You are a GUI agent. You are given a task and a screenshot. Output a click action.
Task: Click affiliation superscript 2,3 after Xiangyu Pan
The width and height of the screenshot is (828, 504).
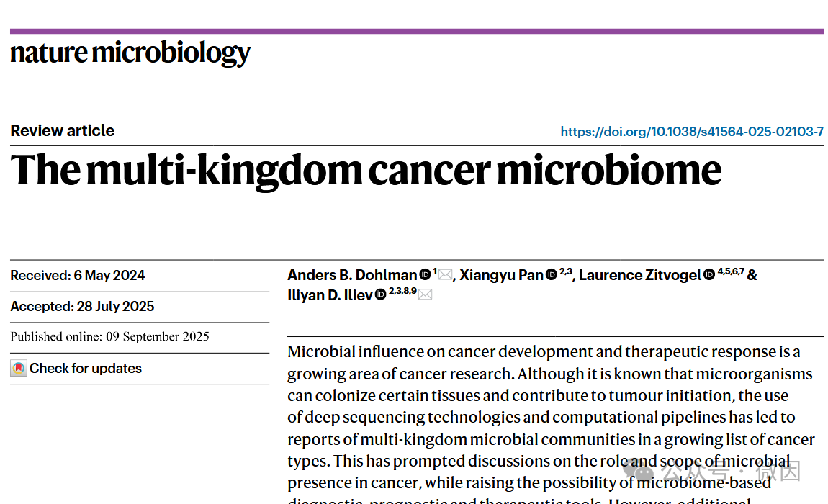click(x=565, y=271)
